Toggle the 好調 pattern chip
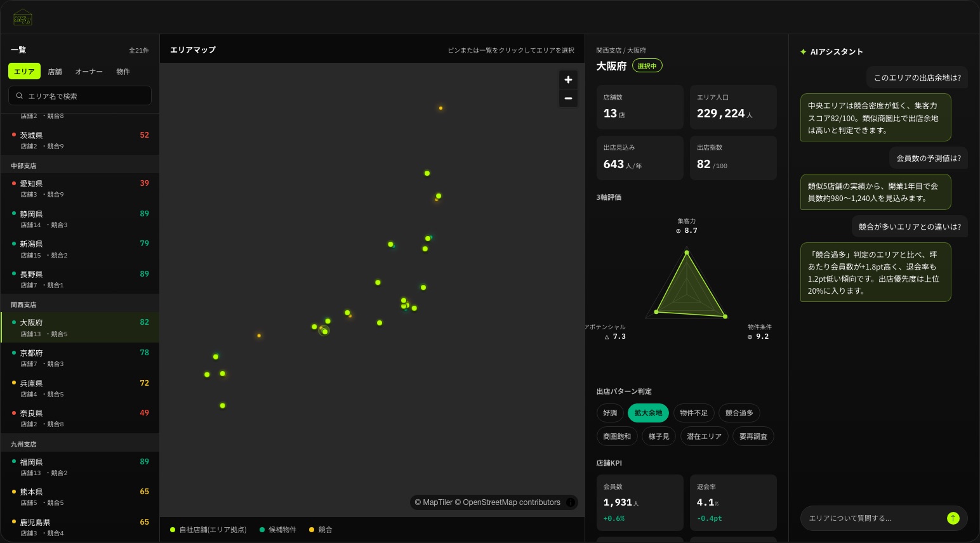Viewport: 980px width, 543px height. pyautogui.click(x=610, y=413)
